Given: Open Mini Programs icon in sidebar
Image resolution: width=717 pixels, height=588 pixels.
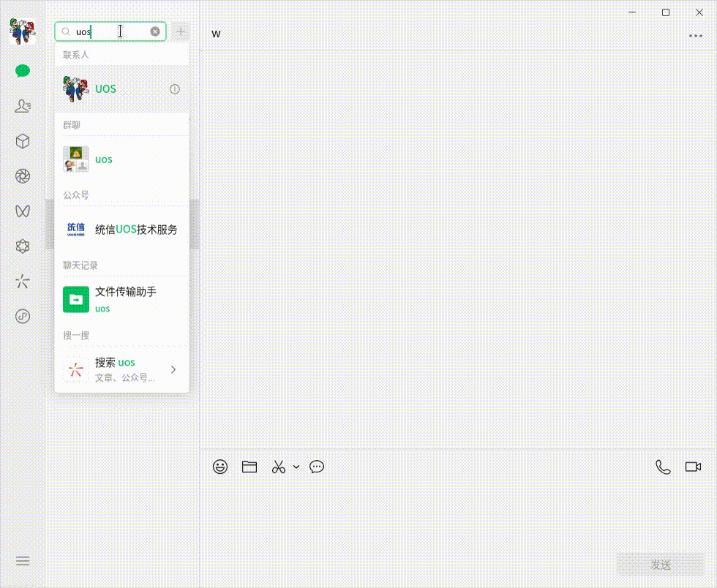Looking at the screenshot, I should click(x=23, y=317).
